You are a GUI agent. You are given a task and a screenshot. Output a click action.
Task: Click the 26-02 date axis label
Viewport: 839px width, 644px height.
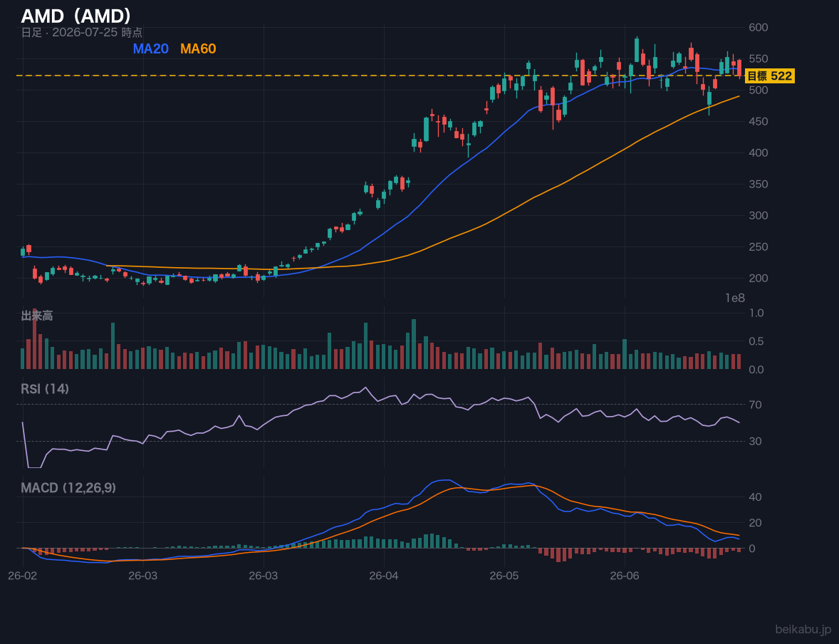pyautogui.click(x=23, y=576)
